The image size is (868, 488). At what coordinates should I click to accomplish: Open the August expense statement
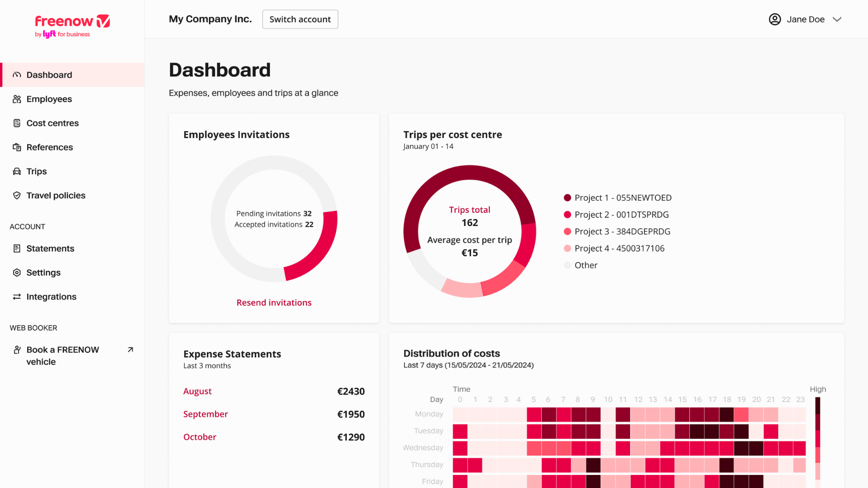(x=197, y=391)
